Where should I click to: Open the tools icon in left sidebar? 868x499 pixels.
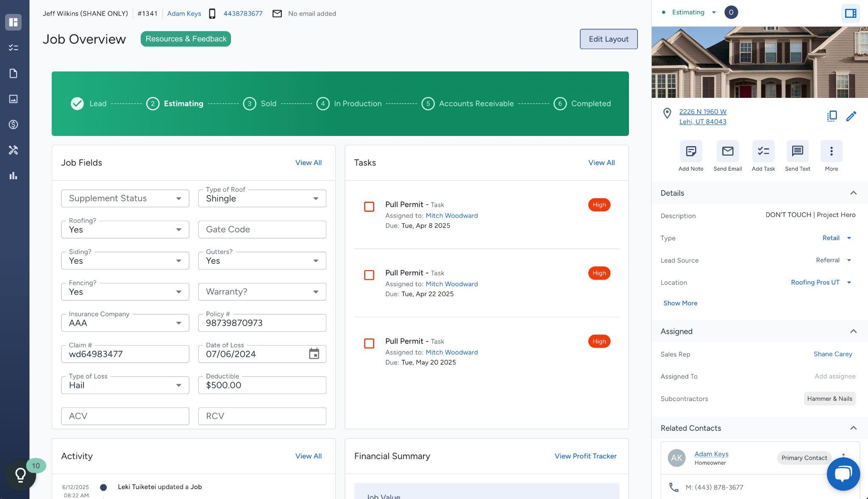pyautogui.click(x=14, y=150)
